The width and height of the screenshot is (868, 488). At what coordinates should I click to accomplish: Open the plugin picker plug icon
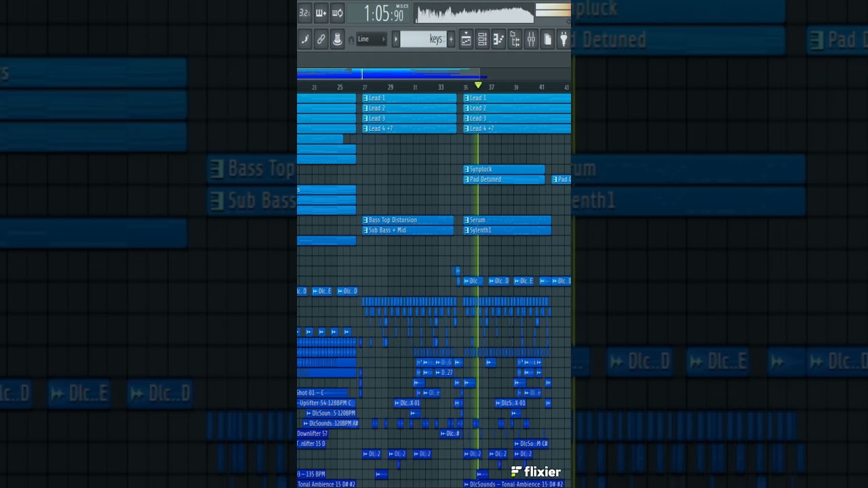pos(564,39)
